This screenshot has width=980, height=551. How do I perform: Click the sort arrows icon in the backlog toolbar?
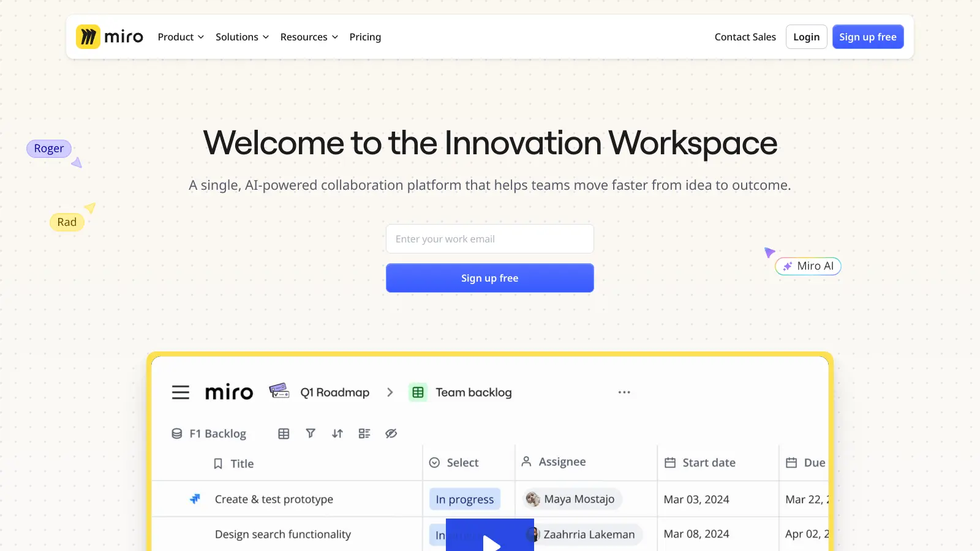coord(337,433)
